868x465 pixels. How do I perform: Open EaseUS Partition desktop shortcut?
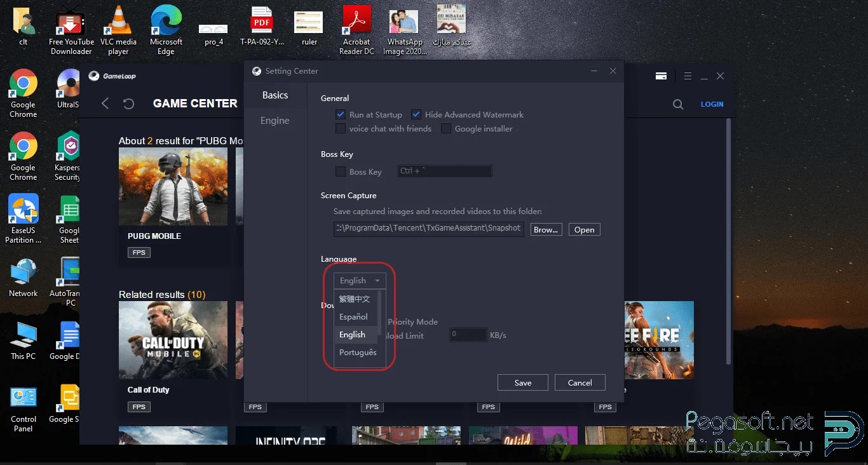pos(24,219)
